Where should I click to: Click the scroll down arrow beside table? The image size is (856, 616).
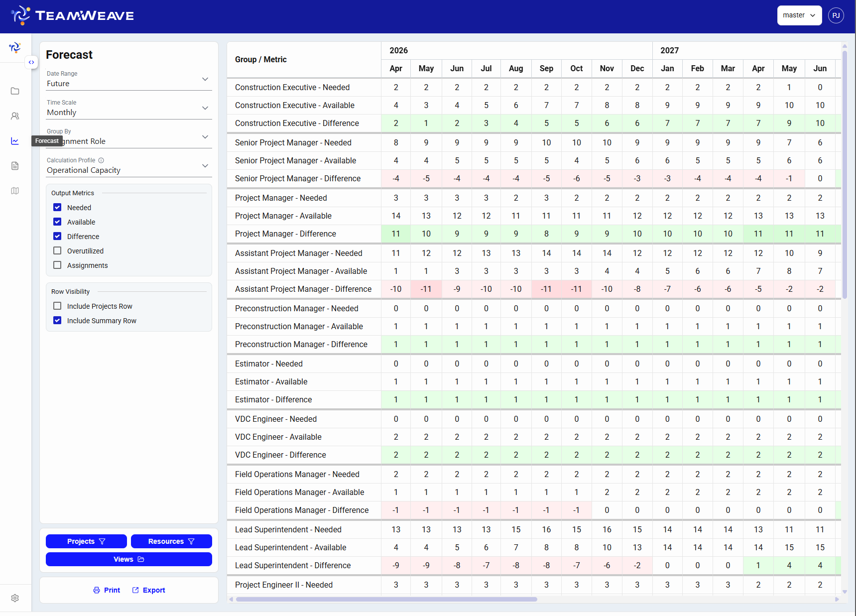click(x=845, y=592)
